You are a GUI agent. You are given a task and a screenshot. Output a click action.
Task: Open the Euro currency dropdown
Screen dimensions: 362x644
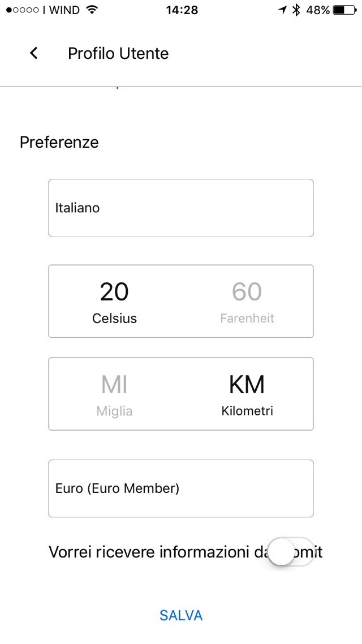click(181, 488)
